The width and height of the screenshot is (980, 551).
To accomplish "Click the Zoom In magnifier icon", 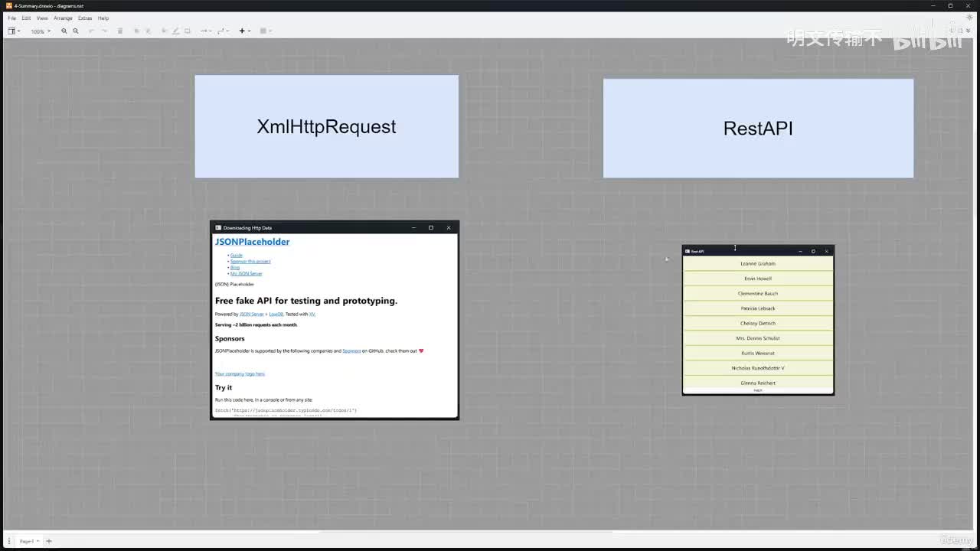I will (64, 31).
